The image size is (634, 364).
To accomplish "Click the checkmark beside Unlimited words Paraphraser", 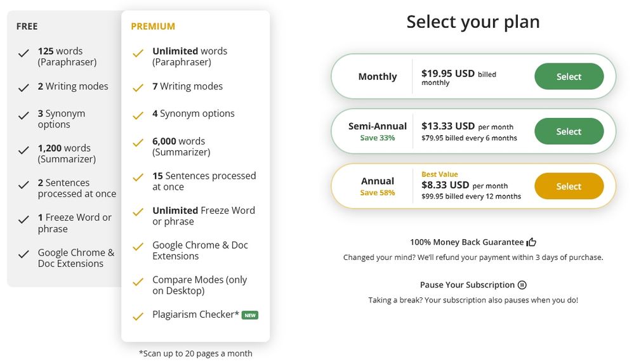I will [x=138, y=53].
